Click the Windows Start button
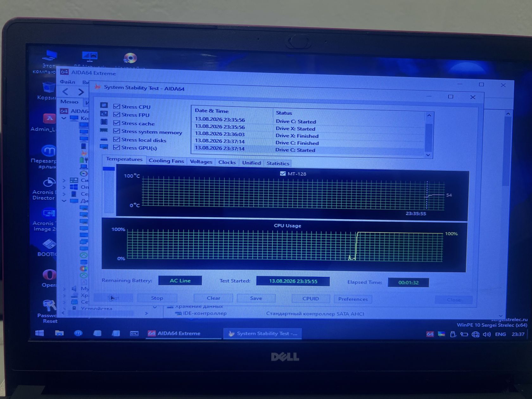Screen dimensions: 532x399 pyautogui.click(x=40, y=333)
